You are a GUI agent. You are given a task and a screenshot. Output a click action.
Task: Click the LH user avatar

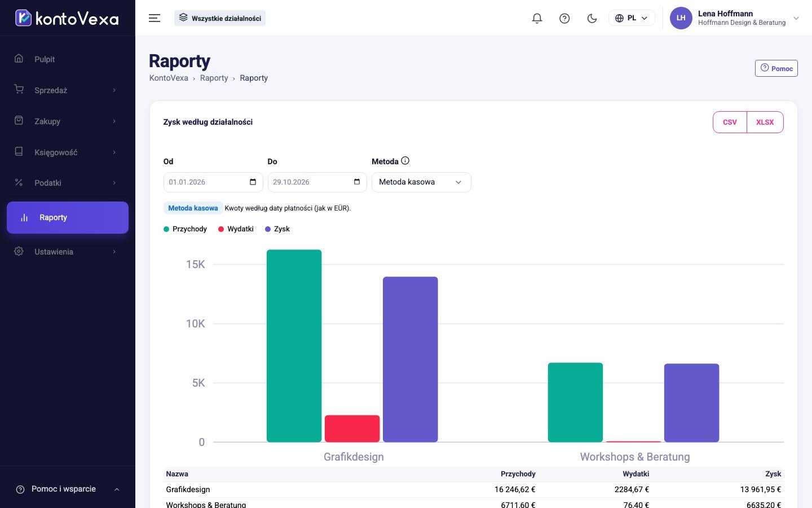(681, 18)
